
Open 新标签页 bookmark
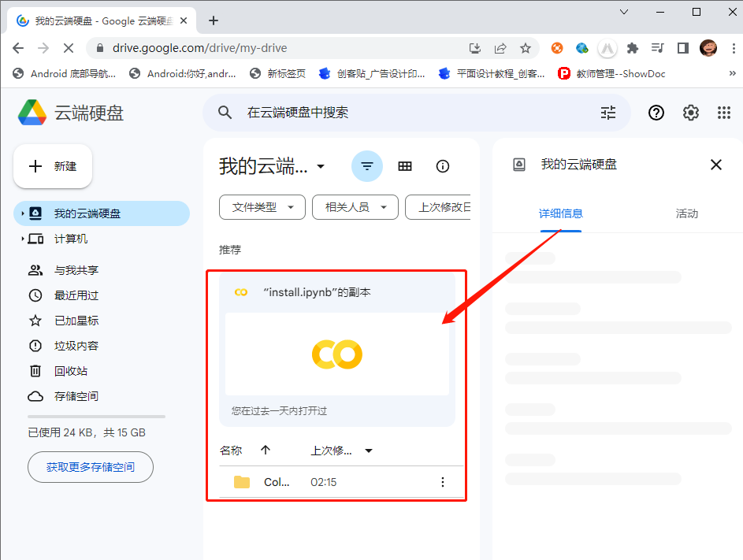[277, 73]
